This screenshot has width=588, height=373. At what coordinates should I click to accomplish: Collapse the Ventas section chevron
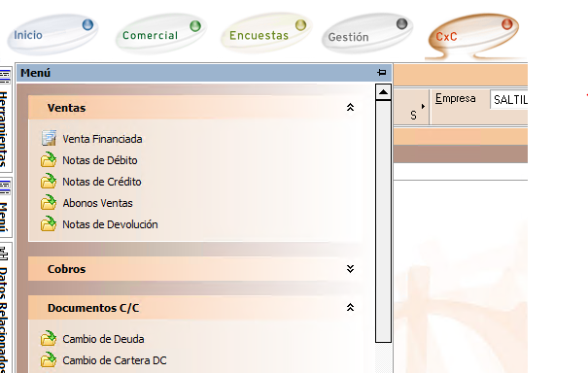[x=350, y=108]
